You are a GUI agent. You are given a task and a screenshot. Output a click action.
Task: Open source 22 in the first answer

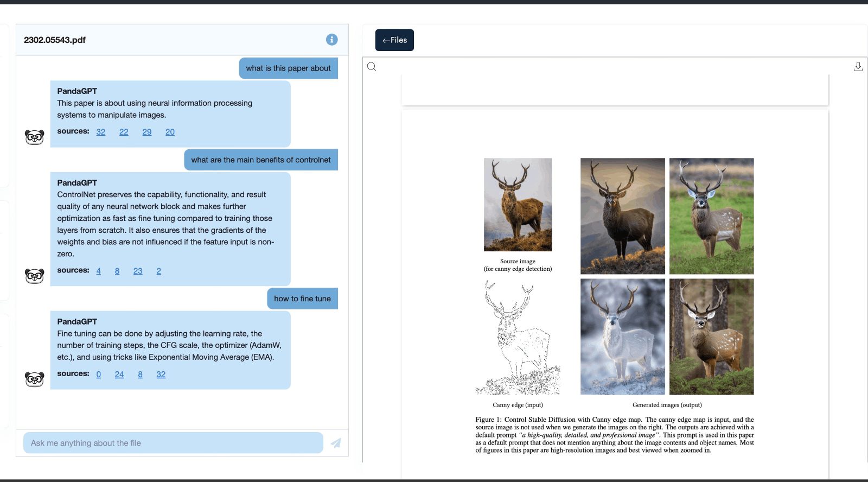(124, 132)
